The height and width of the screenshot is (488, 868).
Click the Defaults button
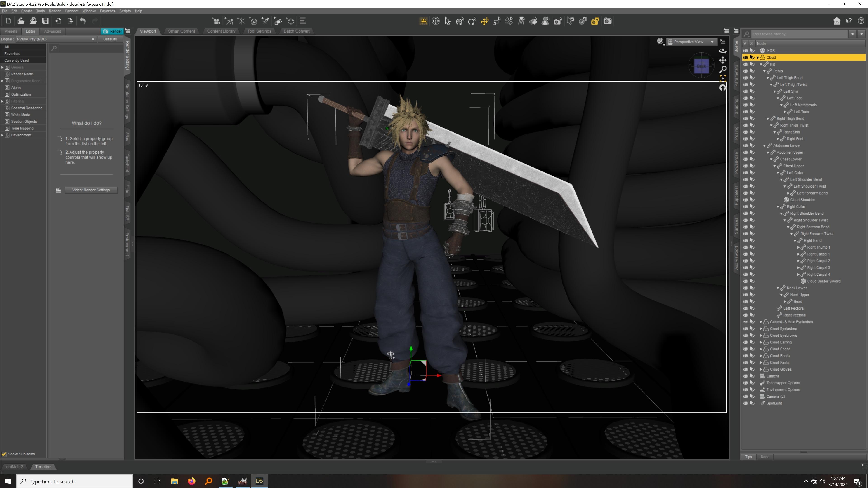[x=110, y=39]
